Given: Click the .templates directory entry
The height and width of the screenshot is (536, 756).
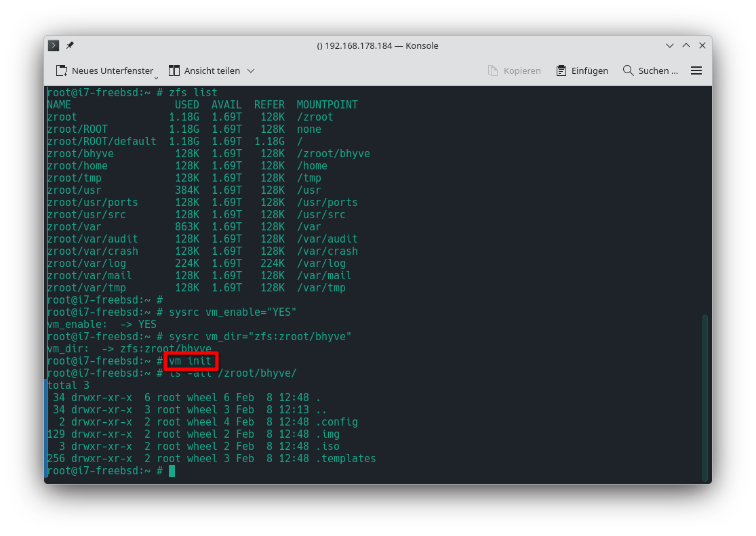Looking at the screenshot, I should 346,459.
